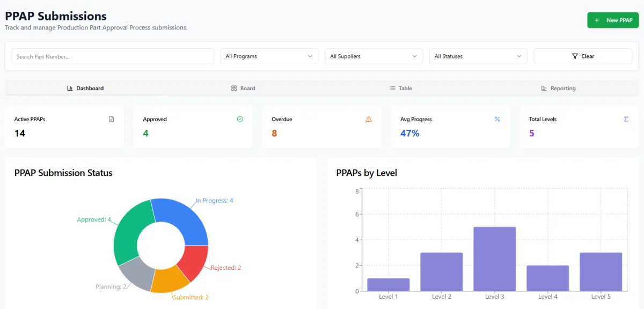Click the chevron in All Suppliers dropdown

(x=414, y=56)
